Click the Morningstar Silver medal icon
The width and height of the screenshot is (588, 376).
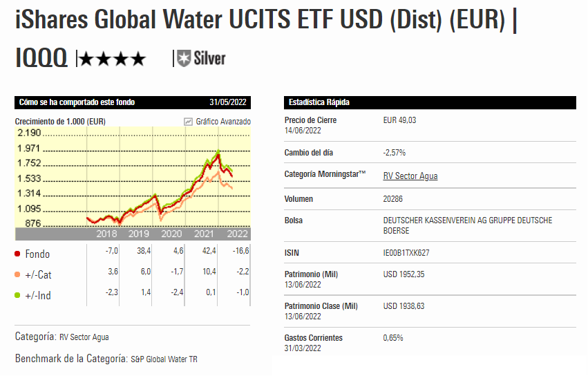[184, 59]
